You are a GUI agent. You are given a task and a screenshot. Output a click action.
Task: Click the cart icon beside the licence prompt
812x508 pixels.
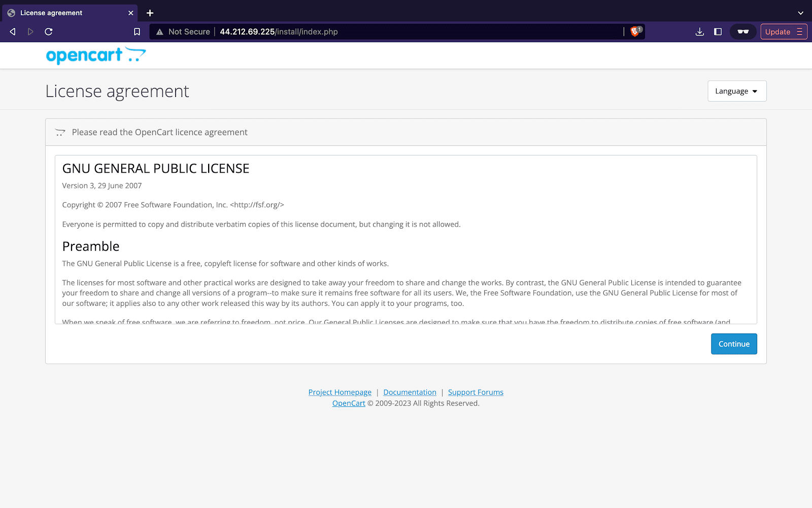coord(60,133)
